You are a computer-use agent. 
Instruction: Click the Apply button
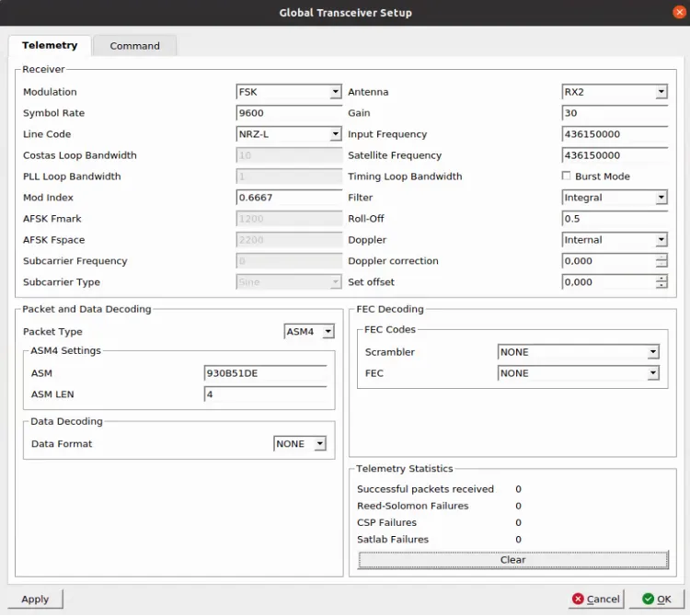35,599
